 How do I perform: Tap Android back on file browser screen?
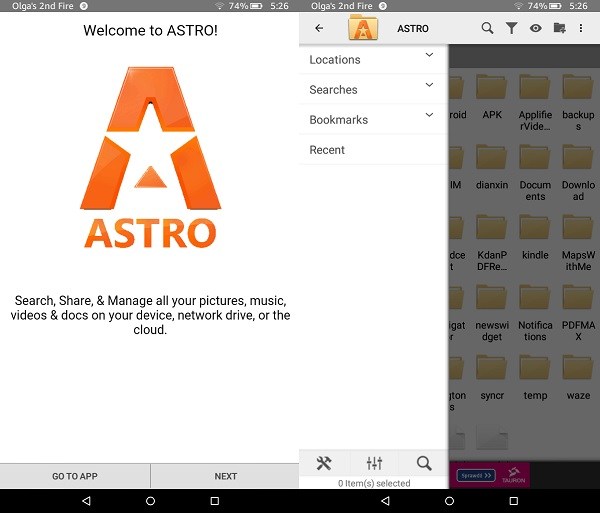(x=385, y=501)
